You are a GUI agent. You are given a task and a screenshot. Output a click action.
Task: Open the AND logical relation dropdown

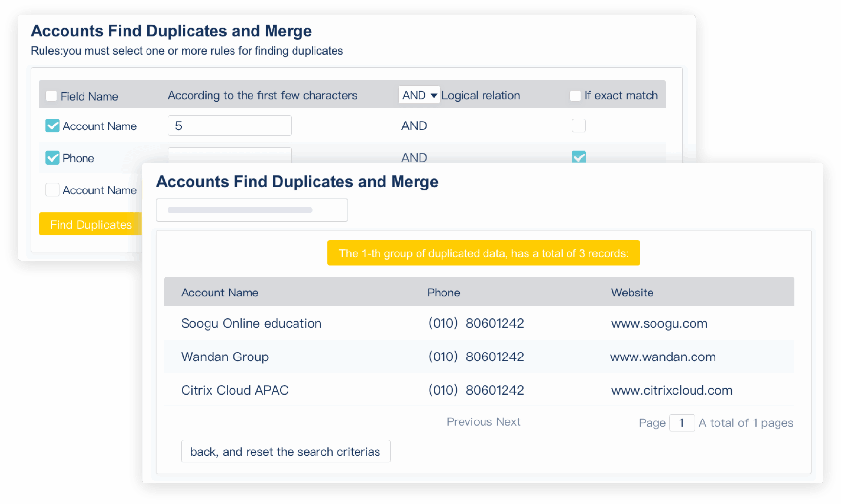point(419,95)
